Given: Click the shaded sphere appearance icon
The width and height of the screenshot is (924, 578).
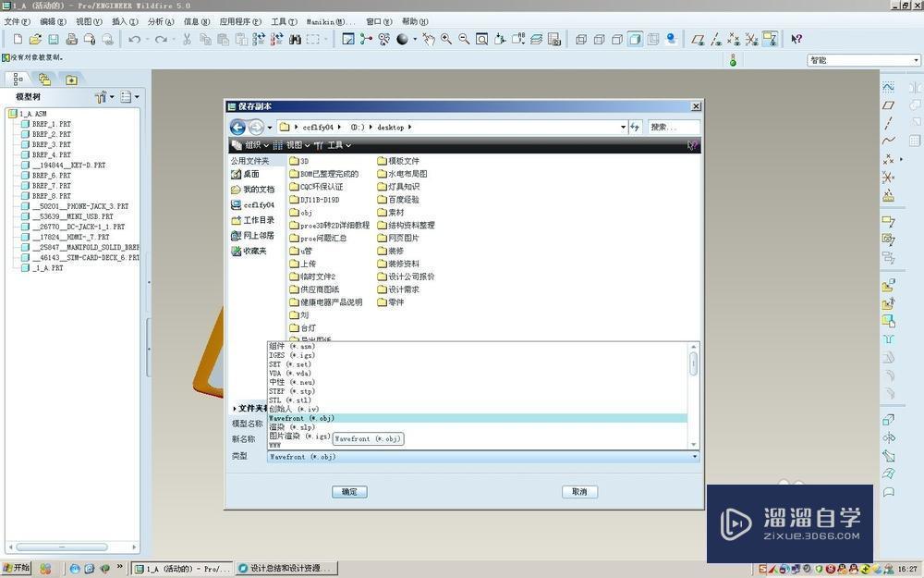Looking at the screenshot, I should tap(403, 39).
